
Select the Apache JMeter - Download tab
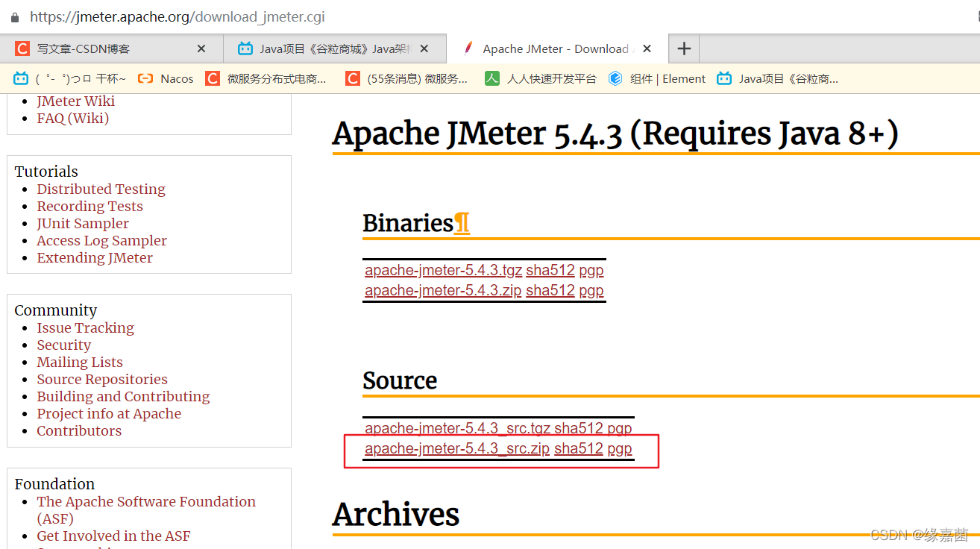pos(557,48)
